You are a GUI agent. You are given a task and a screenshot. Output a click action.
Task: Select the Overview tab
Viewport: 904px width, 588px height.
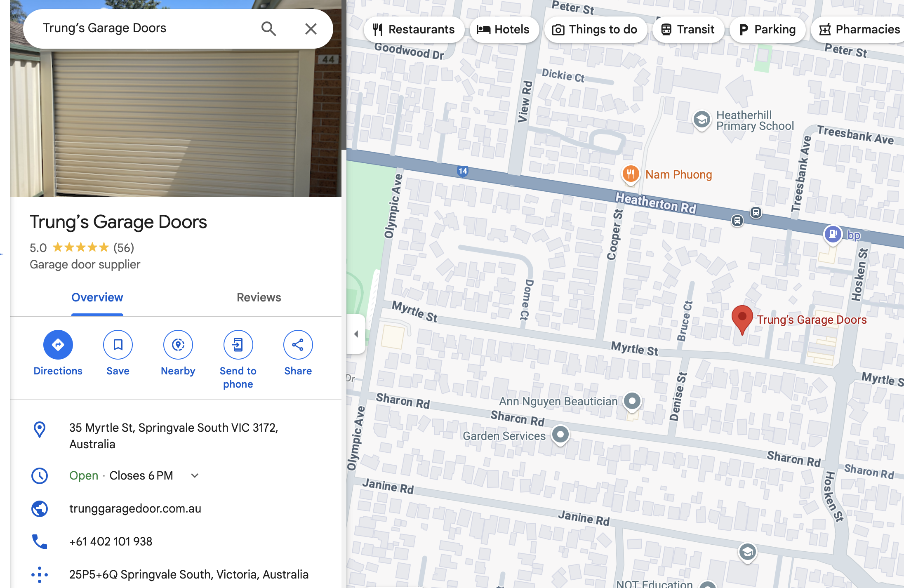[x=97, y=297]
